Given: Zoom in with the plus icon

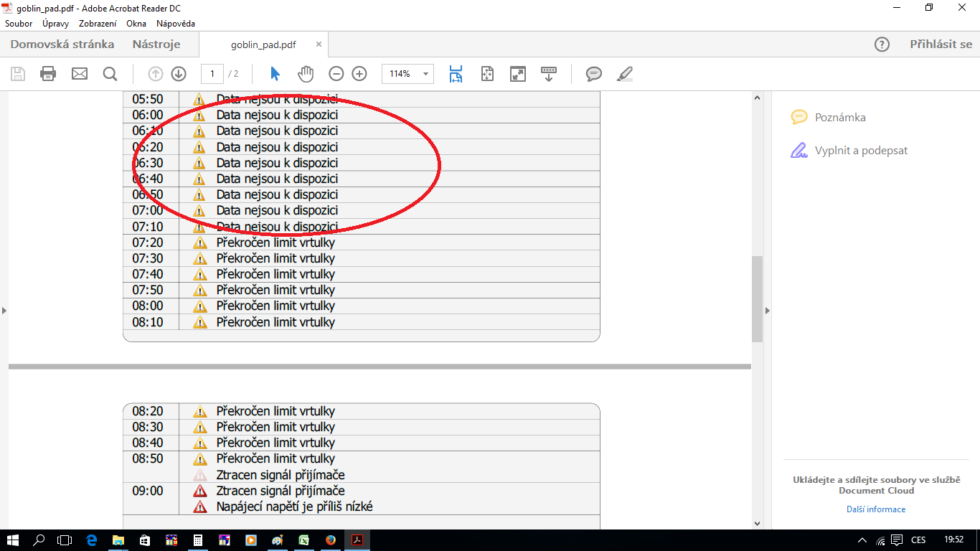Looking at the screenshot, I should (359, 74).
